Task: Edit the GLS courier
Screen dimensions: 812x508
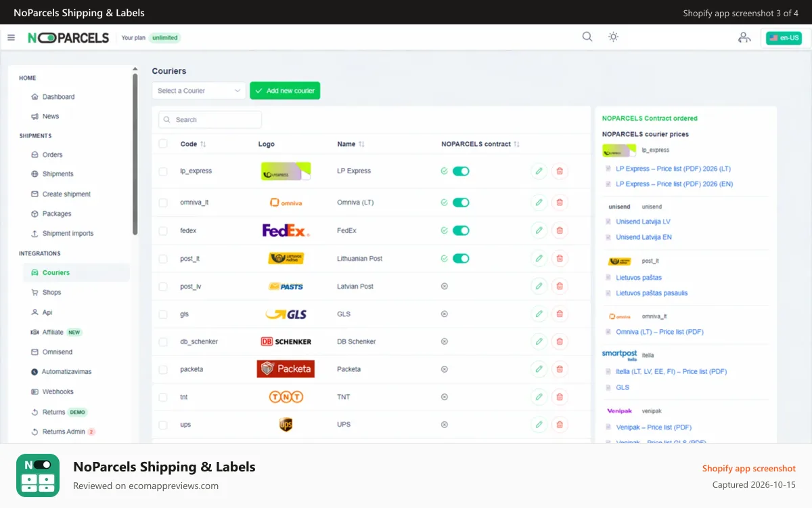Action: click(539, 314)
